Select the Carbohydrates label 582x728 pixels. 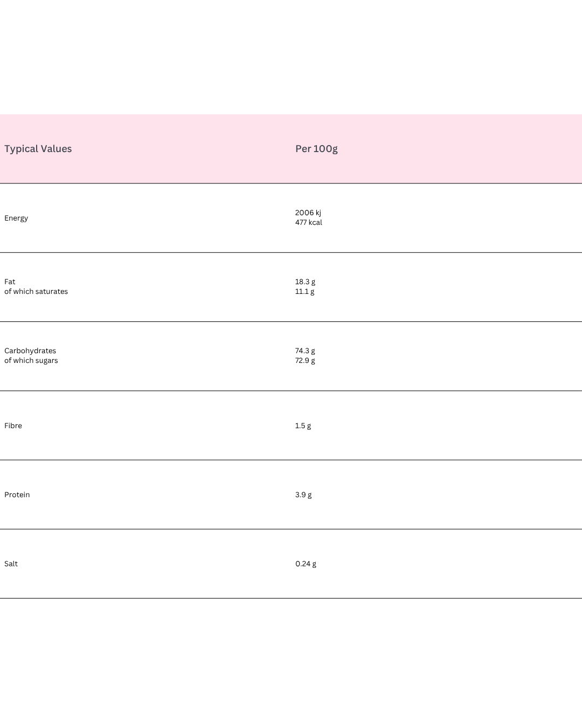tap(30, 351)
